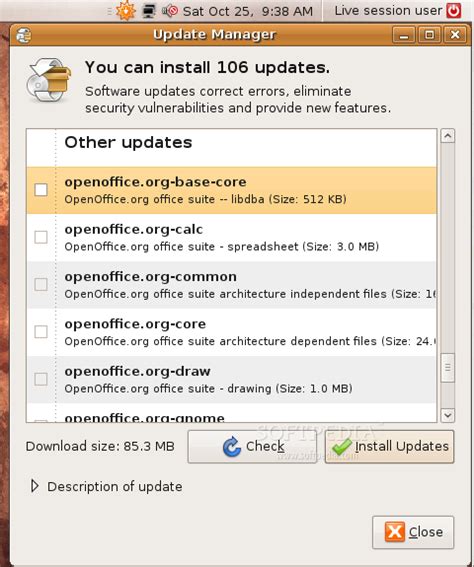
Task: Click Install Updates button
Action: tap(389, 447)
